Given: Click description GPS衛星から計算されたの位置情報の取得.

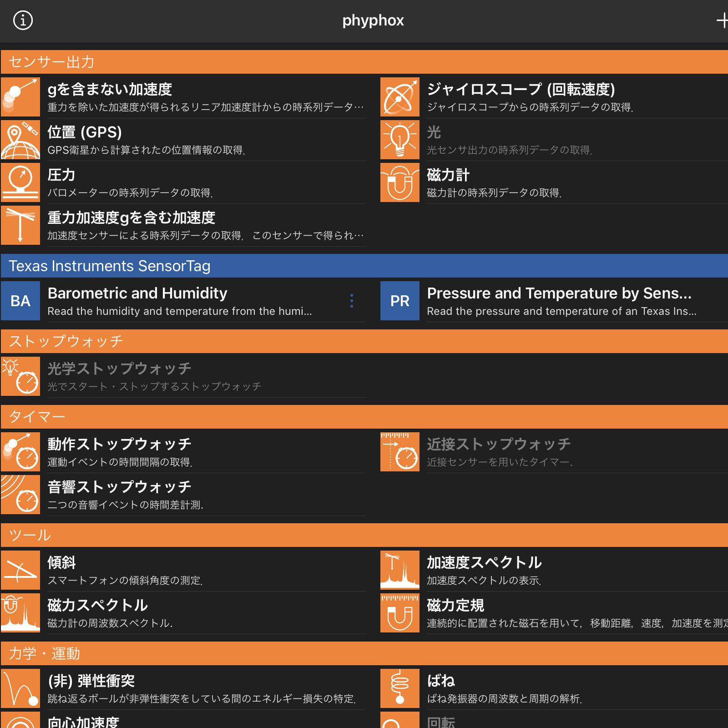Looking at the screenshot, I should click(147, 150).
